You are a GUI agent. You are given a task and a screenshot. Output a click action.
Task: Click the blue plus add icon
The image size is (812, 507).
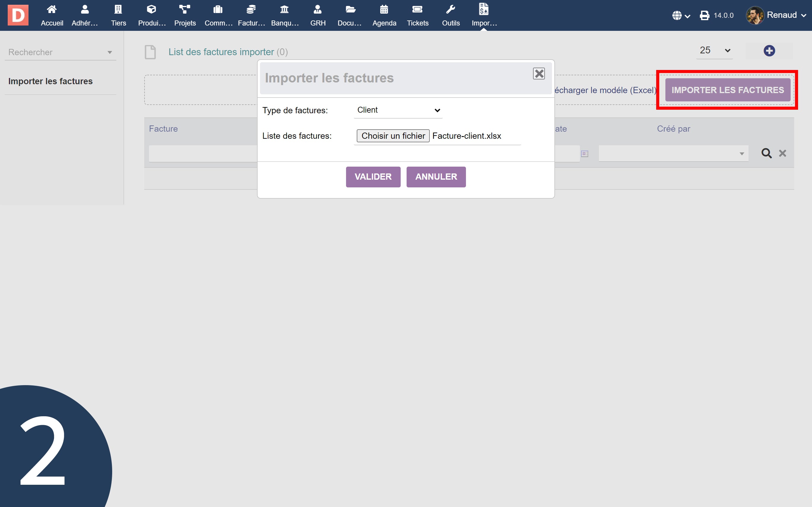[769, 51]
